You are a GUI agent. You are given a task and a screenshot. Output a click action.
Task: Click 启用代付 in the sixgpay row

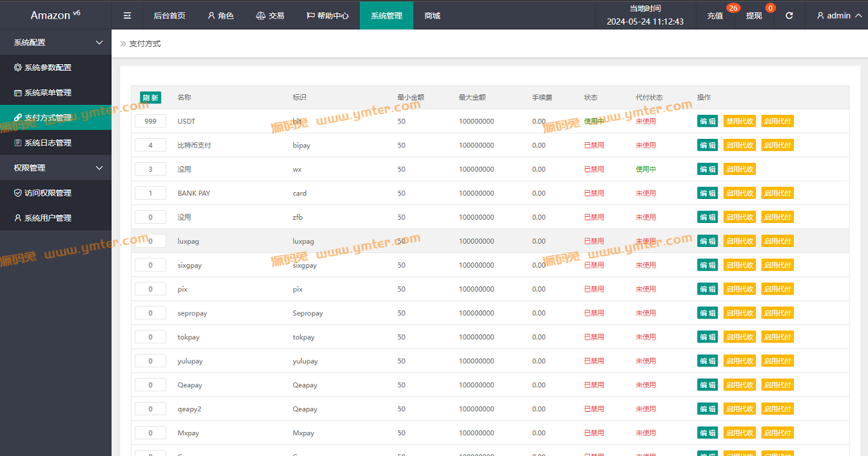click(x=778, y=265)
